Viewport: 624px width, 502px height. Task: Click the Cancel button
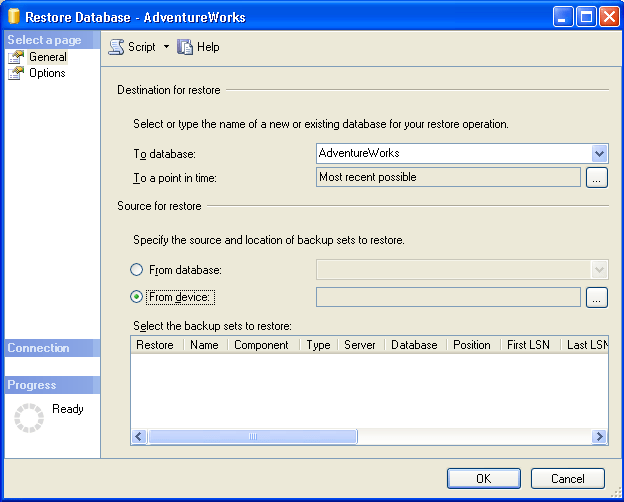point(568,479)
